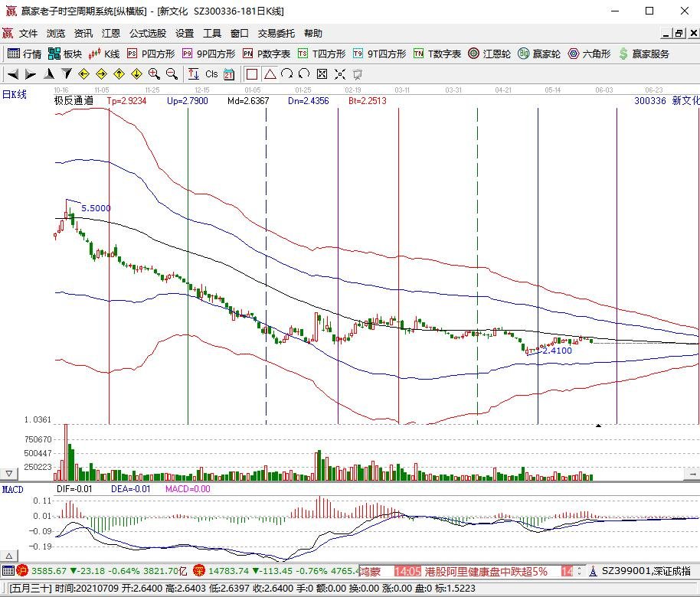The height and width of the screenshot is (597, 700).
Task: Click the 沪 Shanghai index badge
Action: 22,571
